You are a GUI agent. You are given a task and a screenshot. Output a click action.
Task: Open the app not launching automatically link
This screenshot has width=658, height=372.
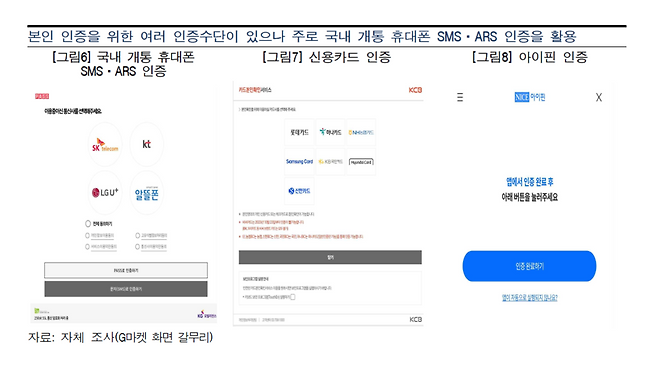[530, 298]
